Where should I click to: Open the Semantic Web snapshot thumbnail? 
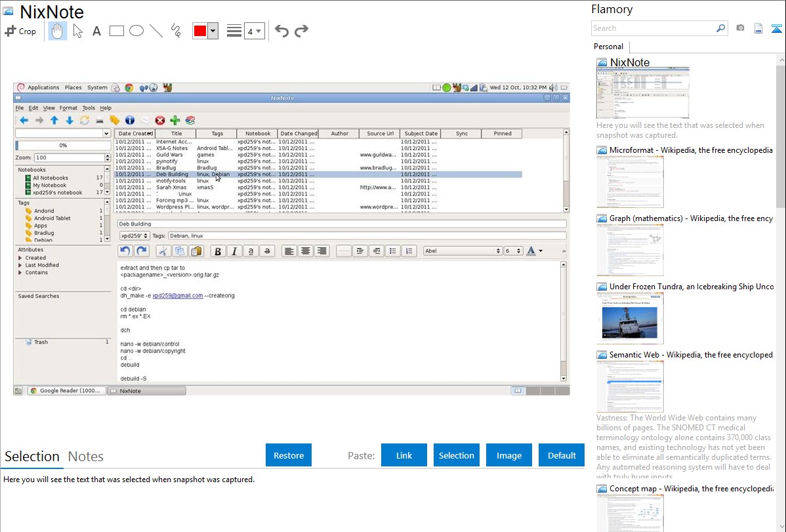[x=630, y=386]
